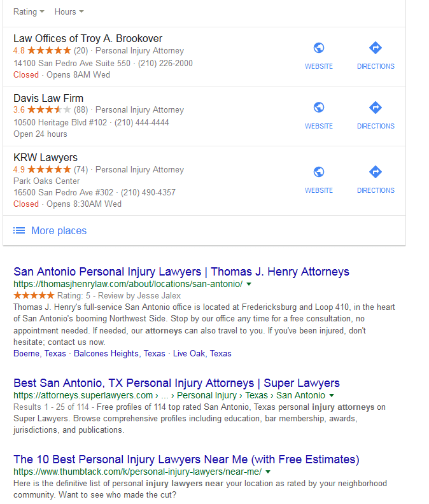This screenshot has height=504, width=429.
Task: Open the Rating filter dropdown
Action: point(29,11)
